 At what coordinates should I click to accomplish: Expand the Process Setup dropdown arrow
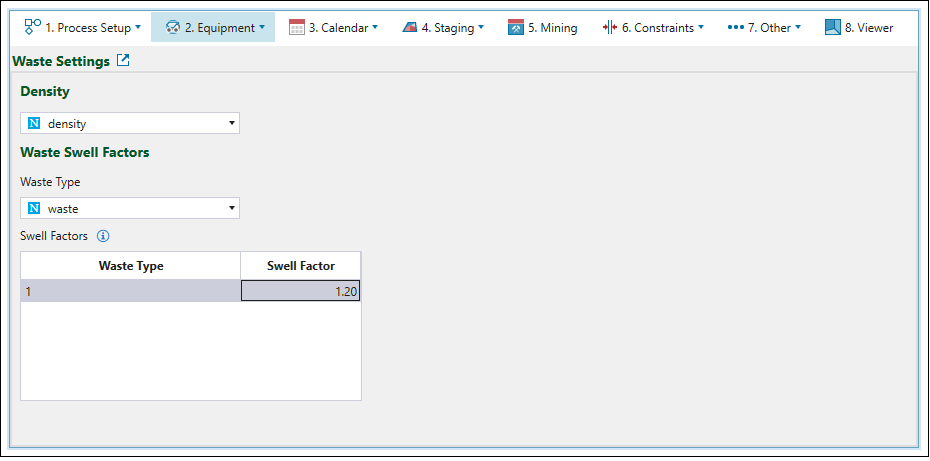(x=138, y=27)
